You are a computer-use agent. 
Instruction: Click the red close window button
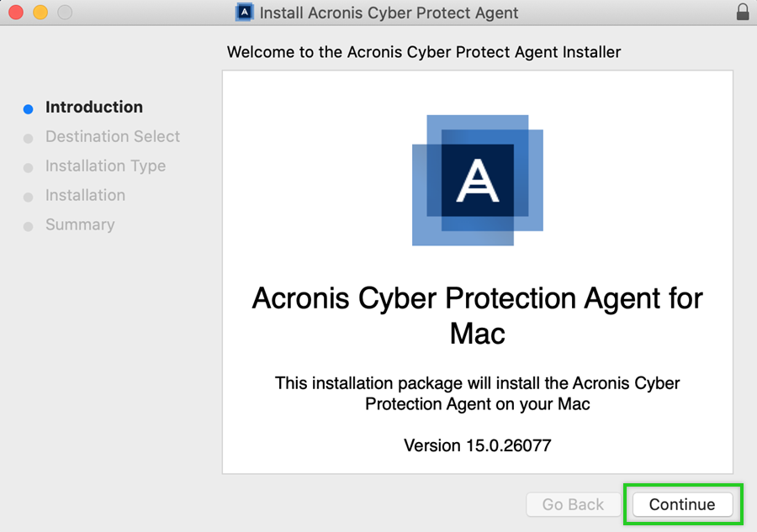pyautogui.click(x=15, y=13)
